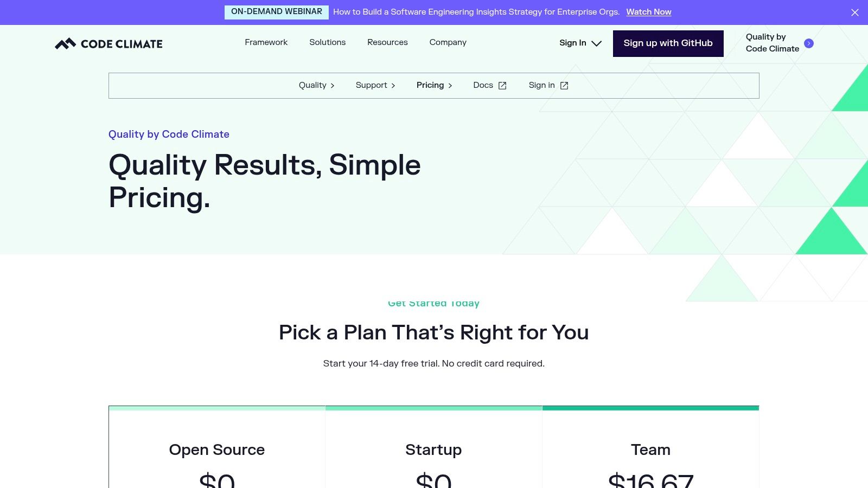Click the external link icon beside Sign in

pos(564,86)
